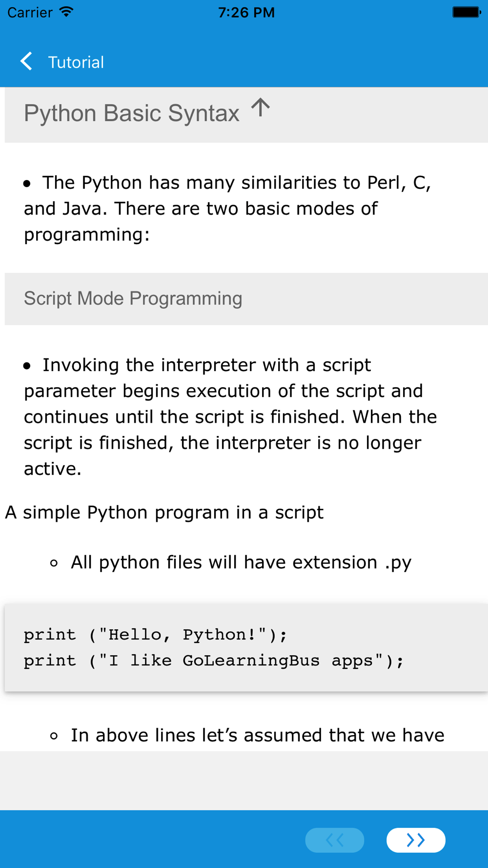Click the blank gray area above the bottom bar

pyautogui.click(x=244, y=781)
